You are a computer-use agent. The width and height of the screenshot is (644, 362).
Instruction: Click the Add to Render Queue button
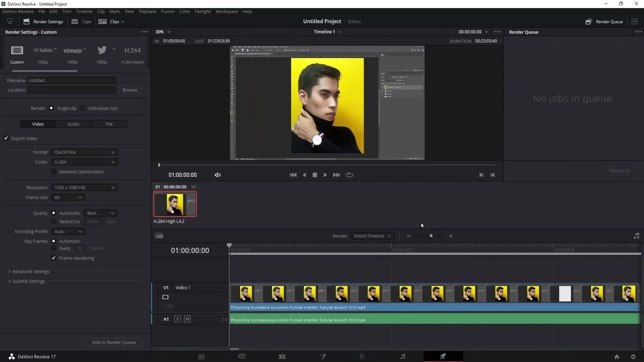coord(114,342)
